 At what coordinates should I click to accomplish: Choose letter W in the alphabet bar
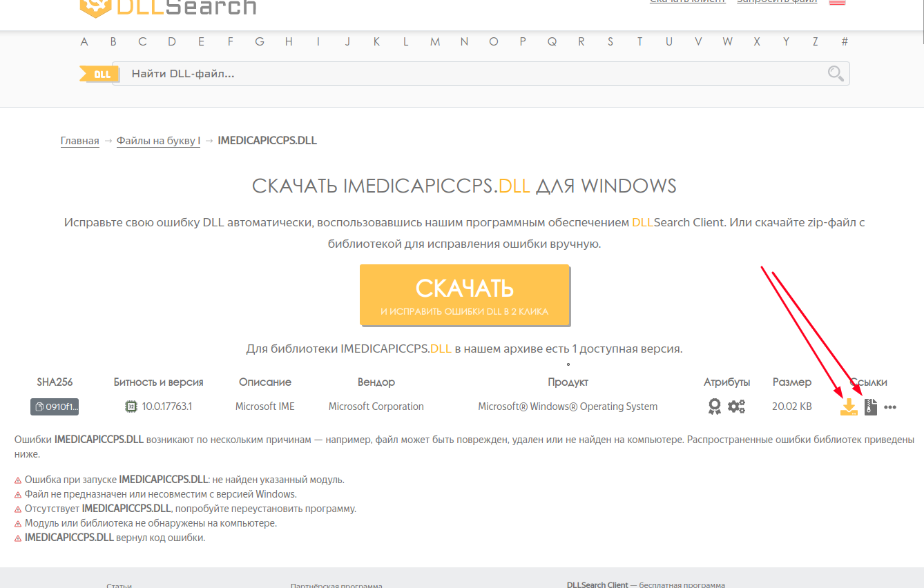(x=728, y=41)
